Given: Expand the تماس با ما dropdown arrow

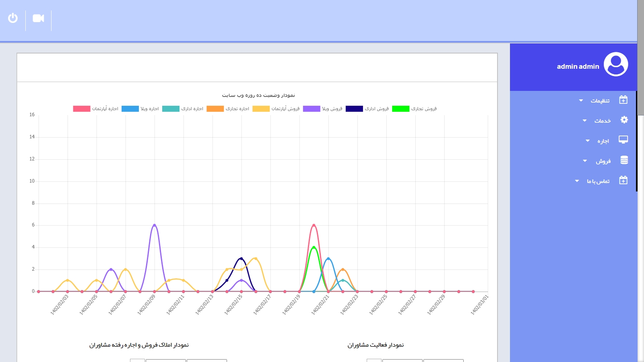Looking at the screenshot, I should point(577,181).
